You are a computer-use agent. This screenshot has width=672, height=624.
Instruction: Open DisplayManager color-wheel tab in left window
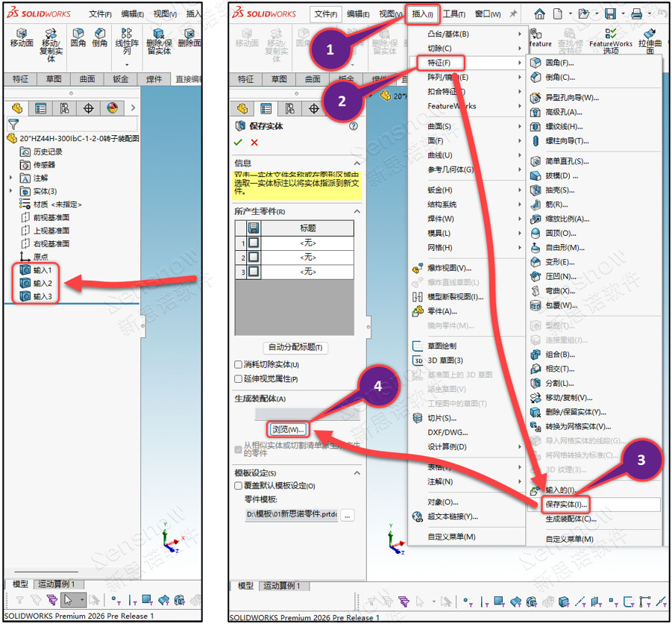click(113, 108)
